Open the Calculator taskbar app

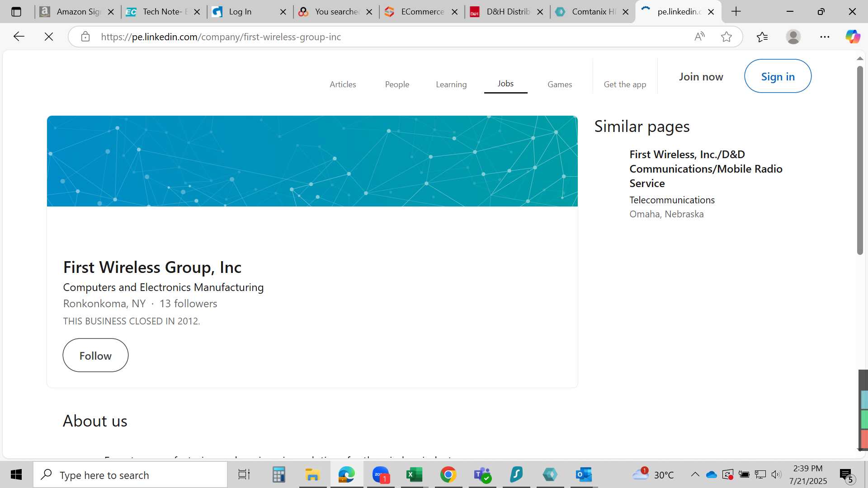point(278,474)
